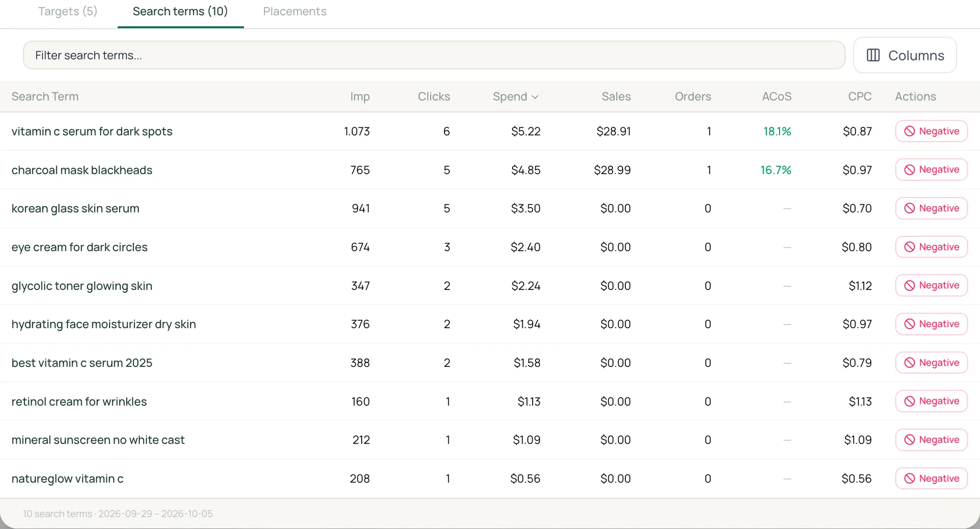Select the natureglow vitamin c term
980x529 pixels.
(x=68, y=479)
